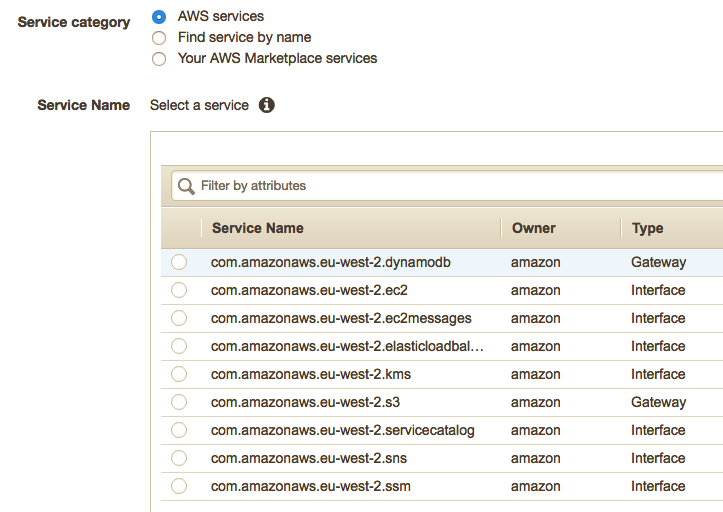Screen dimensions: 723x512
Task: Select radio for eu-west-2.ec2 service
Action: click(x=179, y=290)
